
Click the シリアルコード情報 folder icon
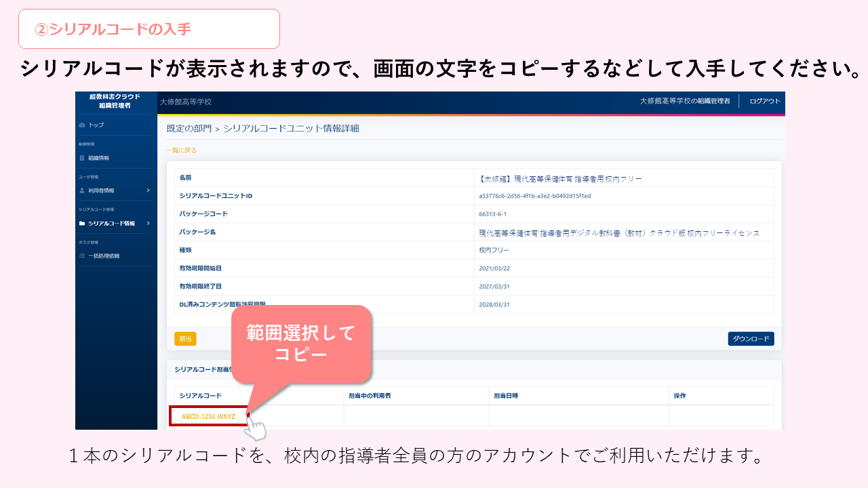coord(82,223)
